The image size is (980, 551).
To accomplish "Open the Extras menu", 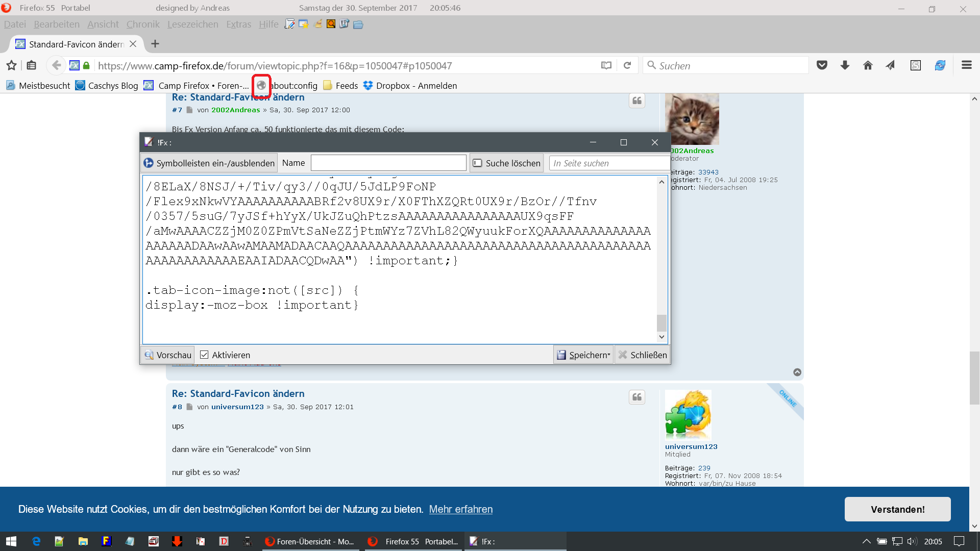I will (x=238, y=24).
